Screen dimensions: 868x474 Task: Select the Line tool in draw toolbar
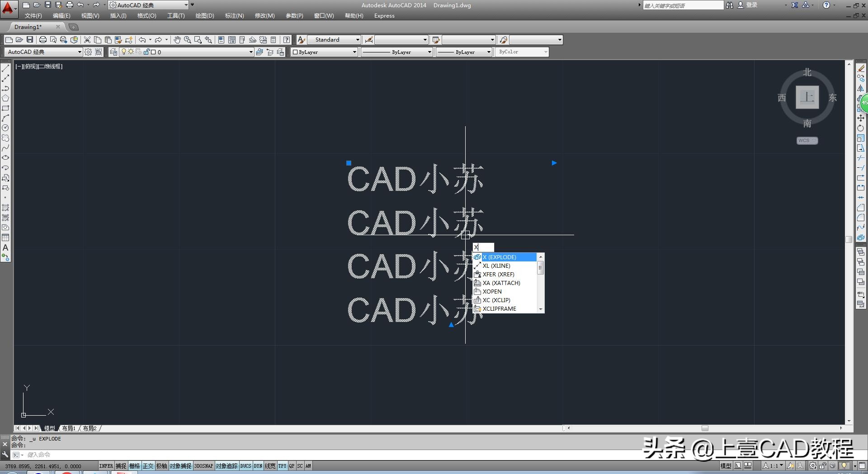coord(5,68)
